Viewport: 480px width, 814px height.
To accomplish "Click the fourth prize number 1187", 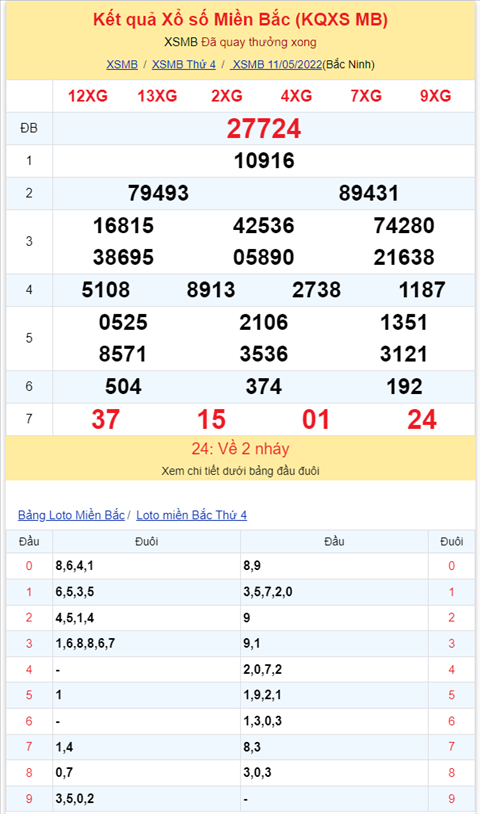I will [x=422, y=290].
